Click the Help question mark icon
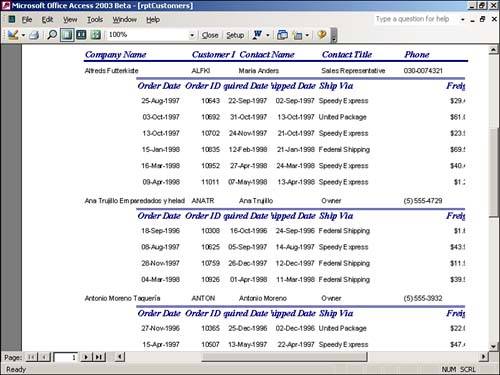This screenshot has width=500, height=375. tap(322, 35)
